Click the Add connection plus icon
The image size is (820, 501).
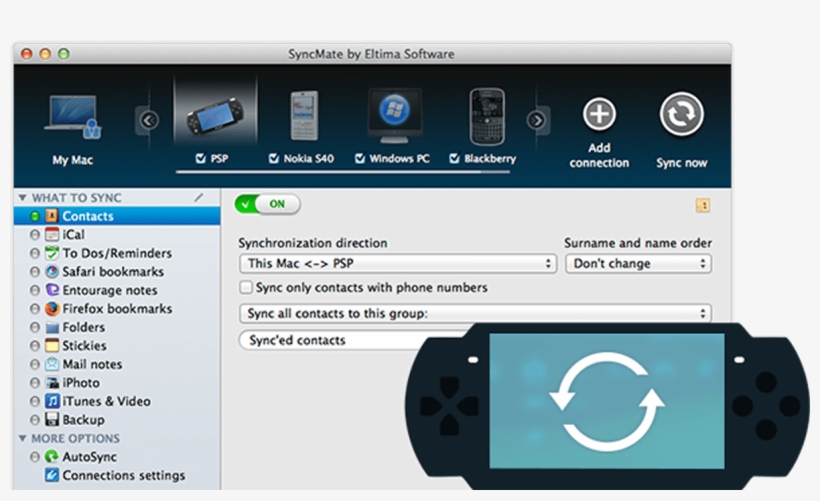point(599,113)
